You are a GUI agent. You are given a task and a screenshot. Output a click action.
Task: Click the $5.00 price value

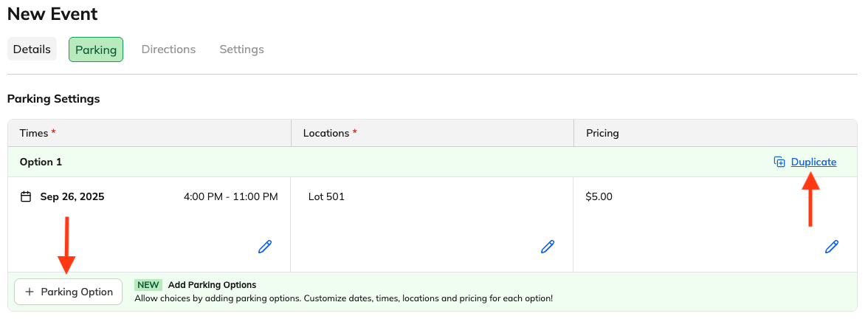(599, 197)
